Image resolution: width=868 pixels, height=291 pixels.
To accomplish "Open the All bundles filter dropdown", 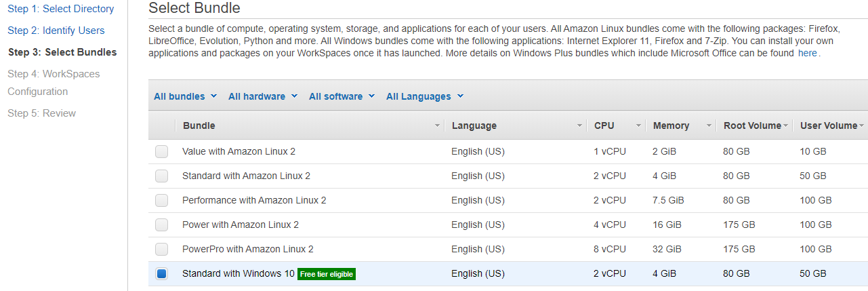I will (185, 96).
